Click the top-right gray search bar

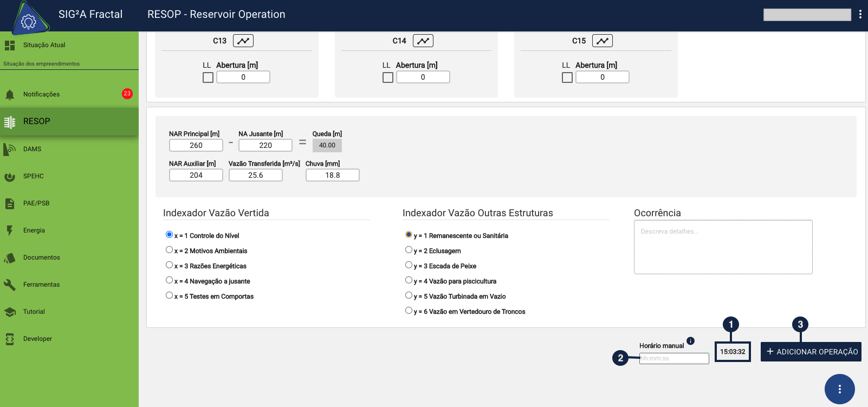(807, 15)
